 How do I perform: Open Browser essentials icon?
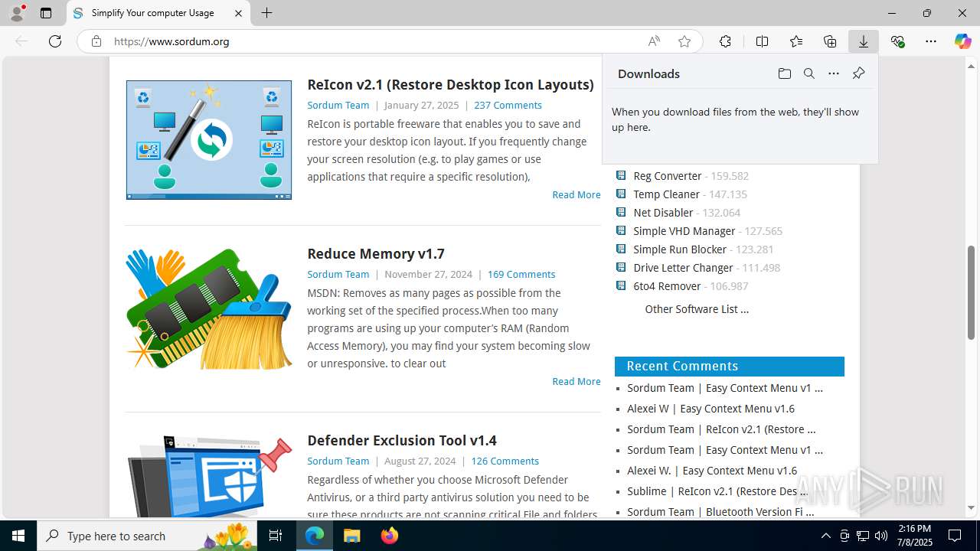tap(897, 41)
